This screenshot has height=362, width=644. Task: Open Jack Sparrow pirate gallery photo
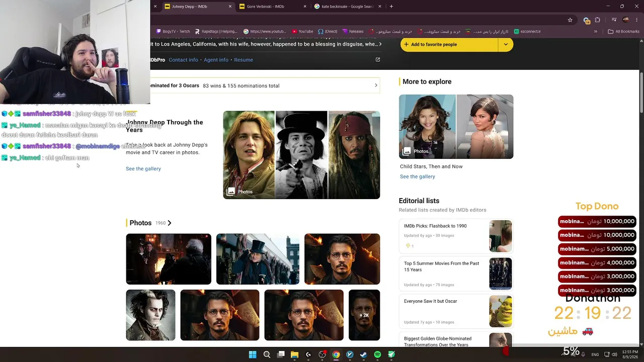[x=354, y=155]
